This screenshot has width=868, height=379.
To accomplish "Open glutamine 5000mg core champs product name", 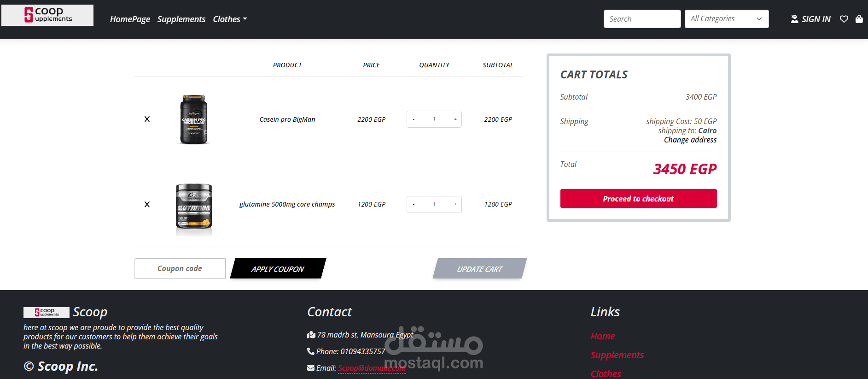I will click(x=287, y=204).
